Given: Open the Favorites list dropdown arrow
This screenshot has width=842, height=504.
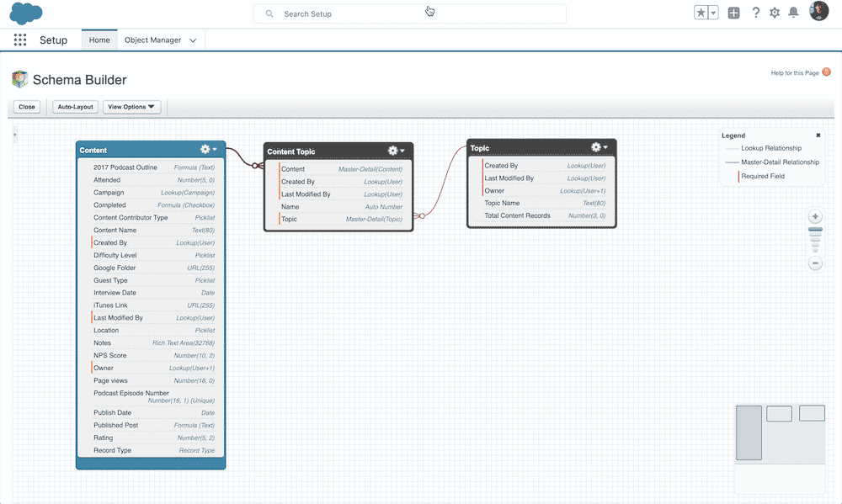Looking at the screenshot, I should (713, 13).
